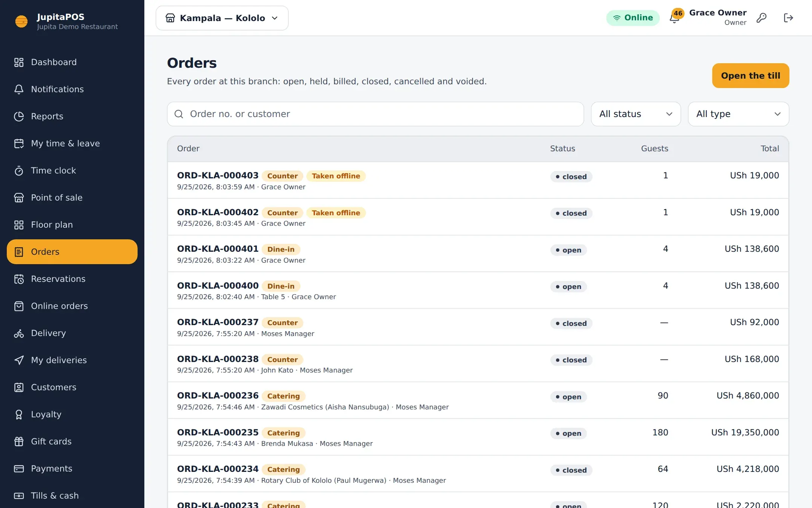Expand the All type filter dropdown
This screenshot has height=508, width=812.
(x=738, y=114)
